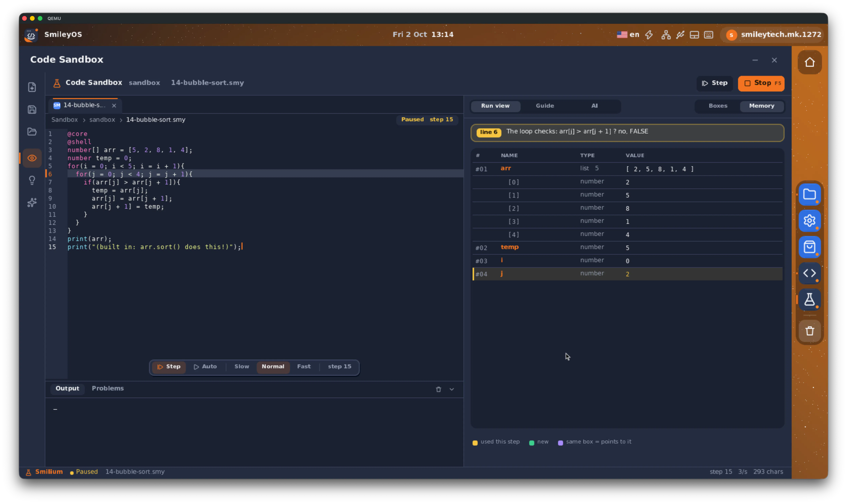Viewport: 847px width, 504px height.
Task: Click the keyboard icon in top bar
Action: 708,35
